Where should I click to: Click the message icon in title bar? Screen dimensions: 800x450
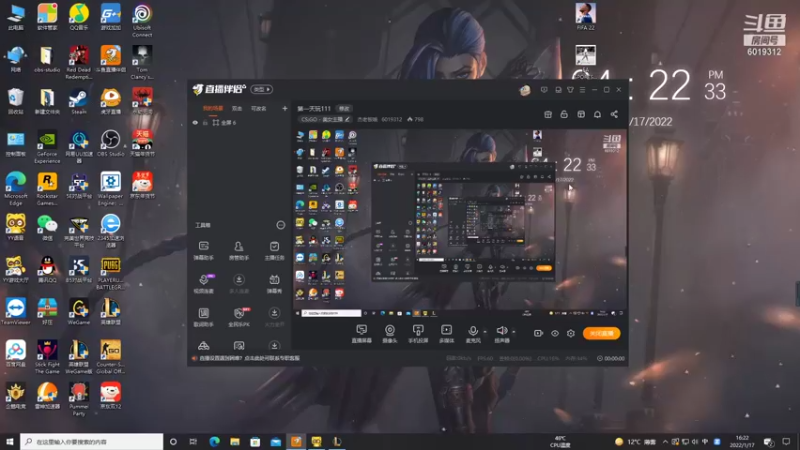[x=544, y=90]
